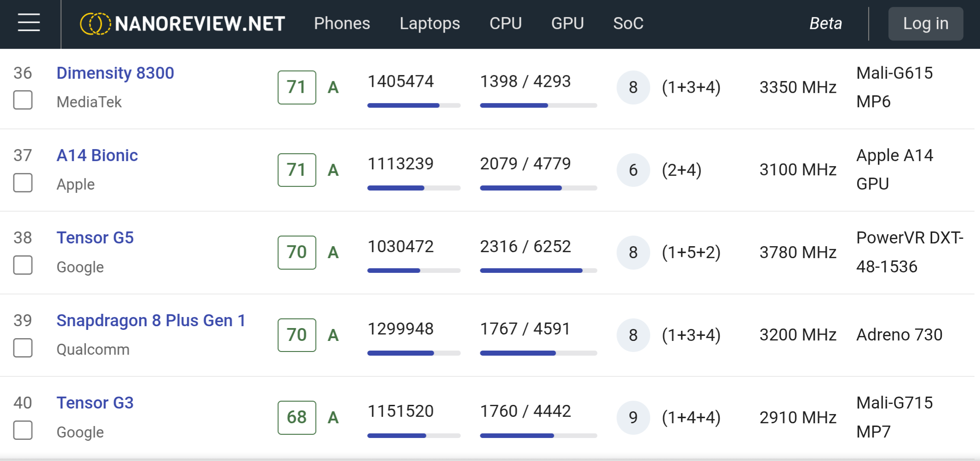Image resolution: width=980 pixels, height=461 pixels.
Task: Go to the GPU section
Action: (x=568, y=23)
